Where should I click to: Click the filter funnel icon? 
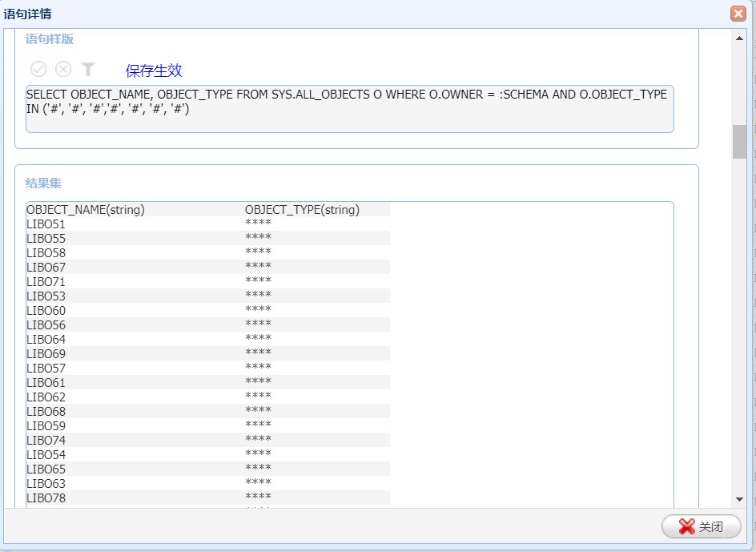[88, 70]
